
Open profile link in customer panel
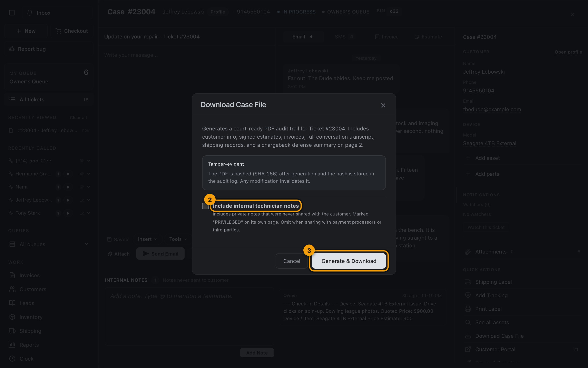tap(568, 52)
